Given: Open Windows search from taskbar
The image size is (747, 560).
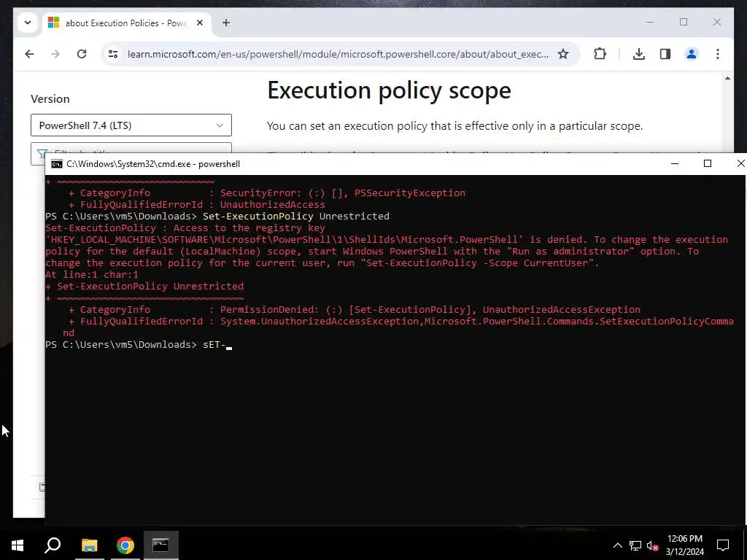Looking at the screenshot, I should click(x=53, y=545).
